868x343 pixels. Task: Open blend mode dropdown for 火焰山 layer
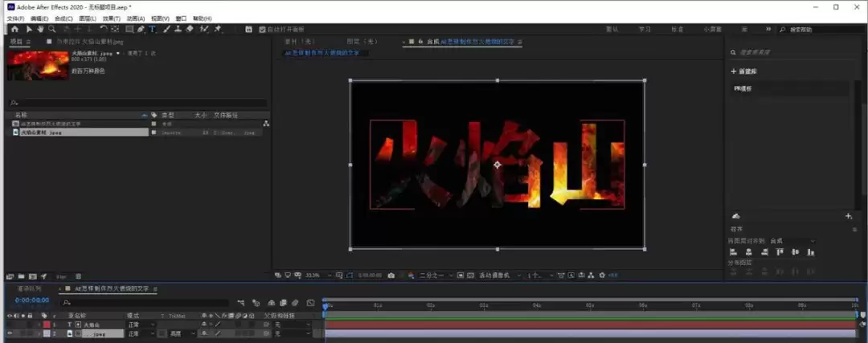[141, 325]
